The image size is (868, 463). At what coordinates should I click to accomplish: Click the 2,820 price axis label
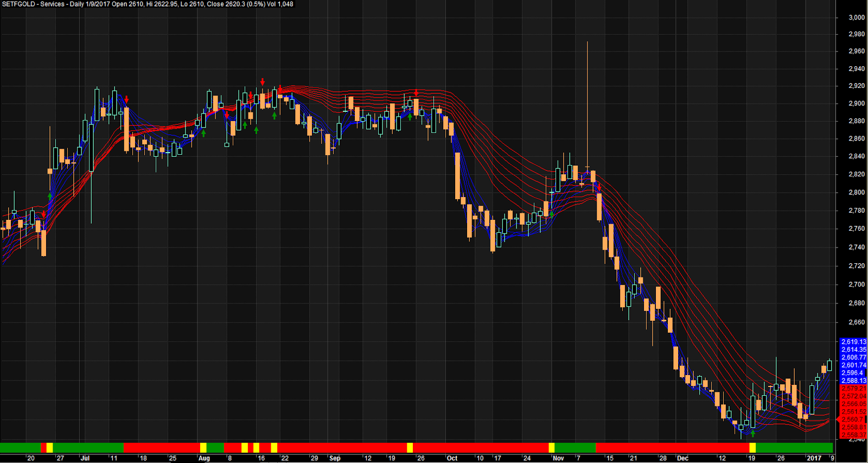(857, 174)
